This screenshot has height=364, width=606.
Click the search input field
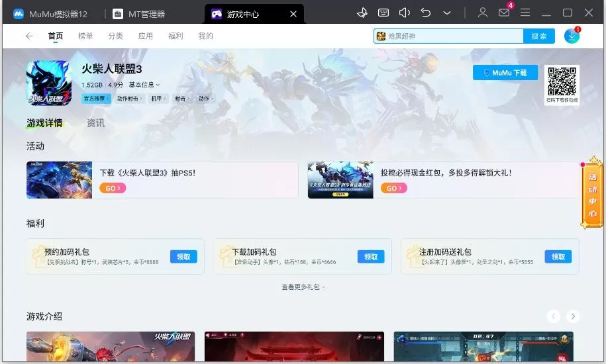[x=448, y=36]
